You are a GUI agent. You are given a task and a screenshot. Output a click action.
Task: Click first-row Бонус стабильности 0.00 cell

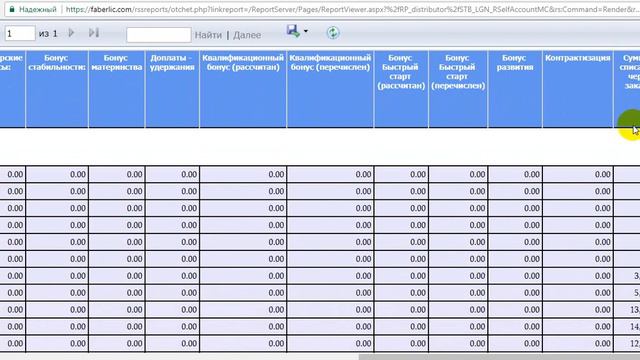click(x=57, y=174)
